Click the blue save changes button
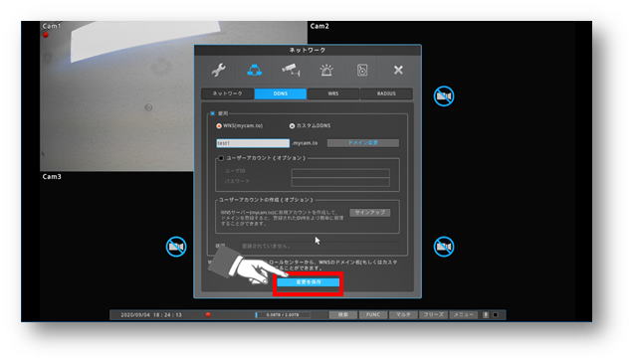The height and width of the screenshot is (364, 634). [309, 282]
